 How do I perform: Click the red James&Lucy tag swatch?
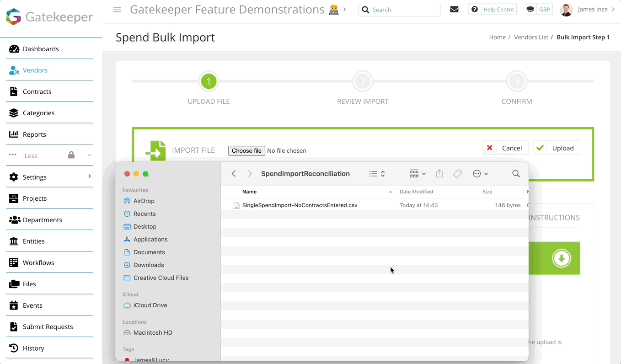(x=127, y=360)
